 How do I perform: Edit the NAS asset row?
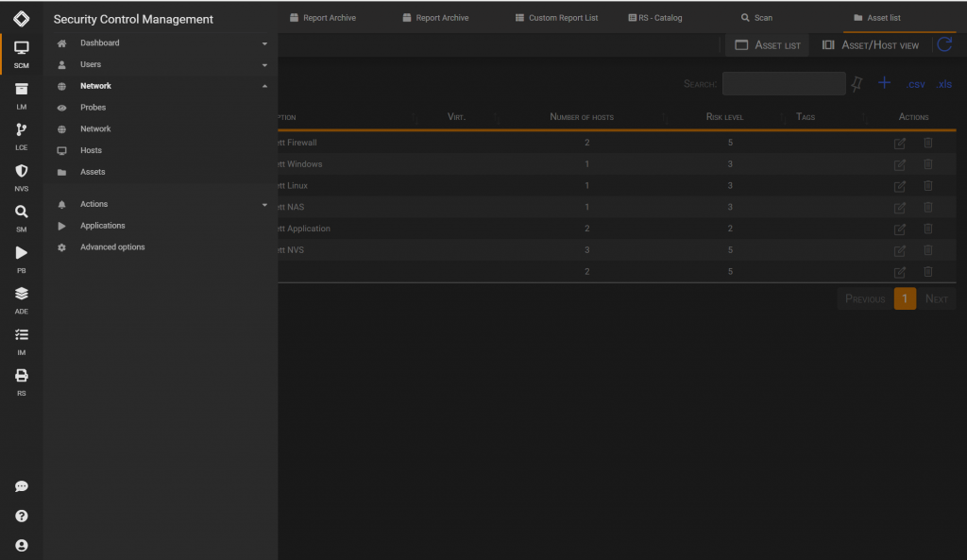[x=900, y=208]
